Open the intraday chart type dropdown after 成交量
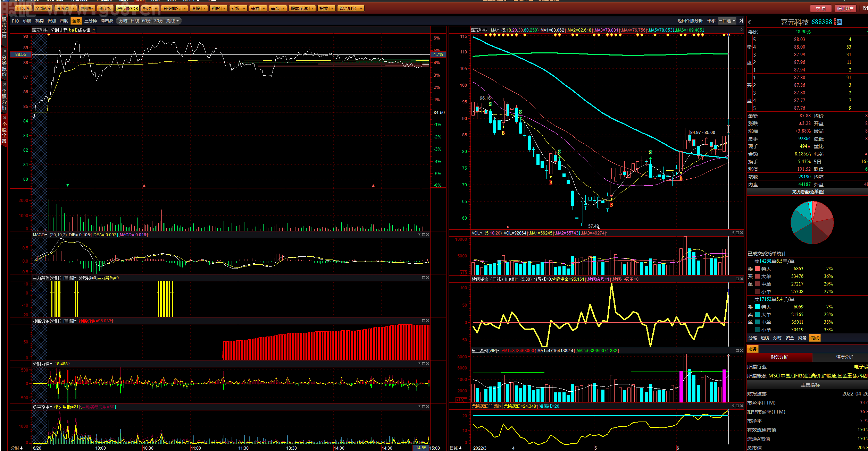This screenshot has height=451, width=868. [x=94, y=30]
